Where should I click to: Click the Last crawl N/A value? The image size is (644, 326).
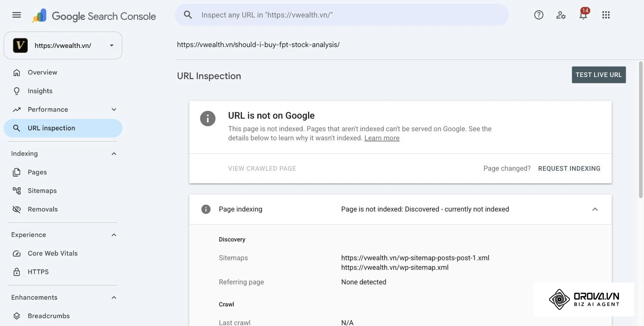click(347, 322)
